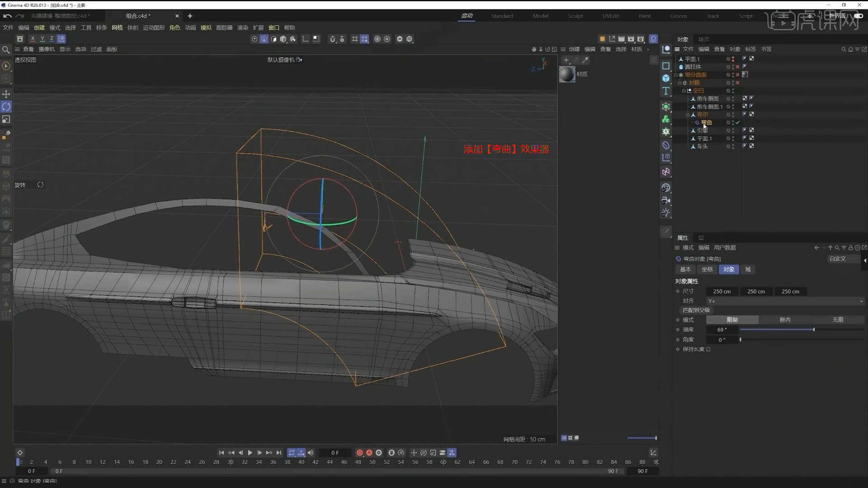The width and height of the screenshot is (868, 488).
Task: Open the 对齐 Y+ dropdown
Action: (785, 301)
